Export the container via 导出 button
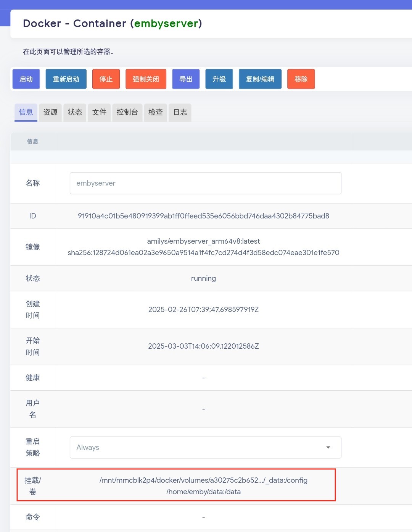412x532 pixels. tap(186, 79)
